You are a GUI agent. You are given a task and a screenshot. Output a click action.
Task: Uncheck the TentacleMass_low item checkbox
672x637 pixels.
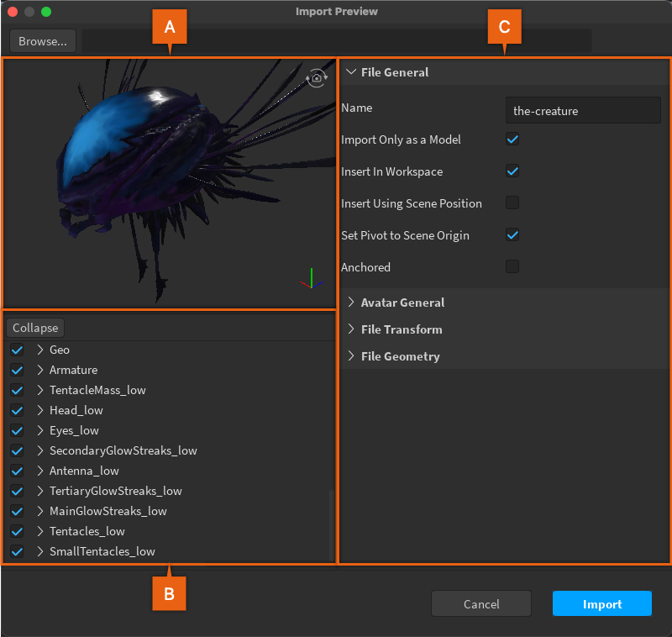coord(17,390)
